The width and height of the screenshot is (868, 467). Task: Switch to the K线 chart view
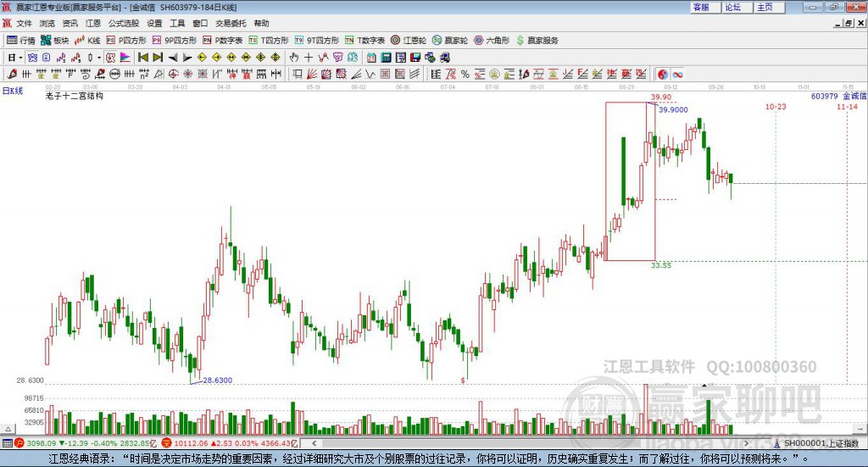(87, 41)
